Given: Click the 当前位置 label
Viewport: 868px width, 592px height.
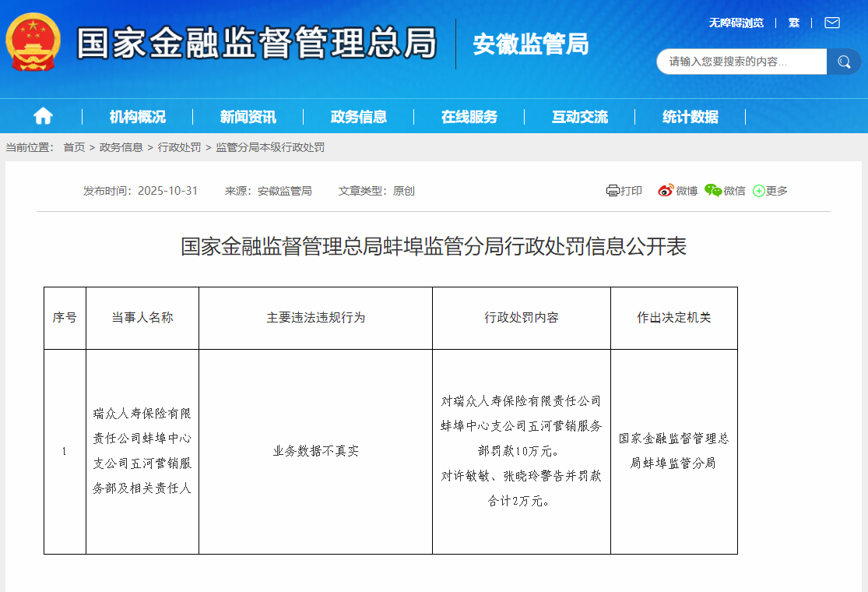Looking at the screenshot, I should point(30,147).
